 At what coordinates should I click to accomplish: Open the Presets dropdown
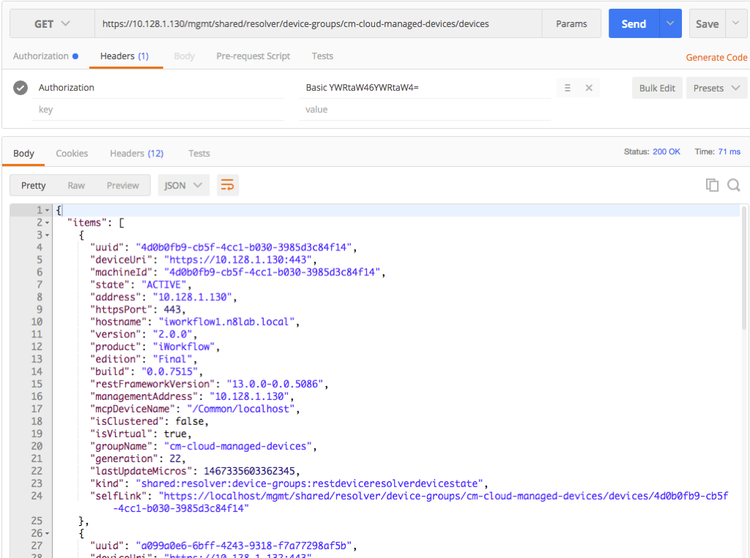[x=716, y=88]
